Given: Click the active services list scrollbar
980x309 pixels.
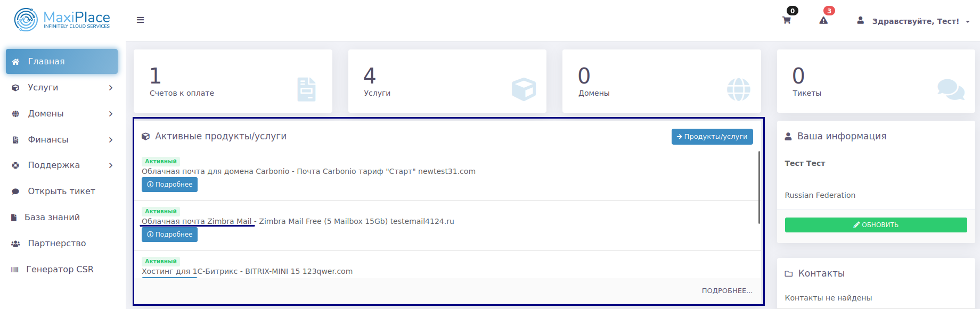Looking at the screenshot, I should coord(759,187).
